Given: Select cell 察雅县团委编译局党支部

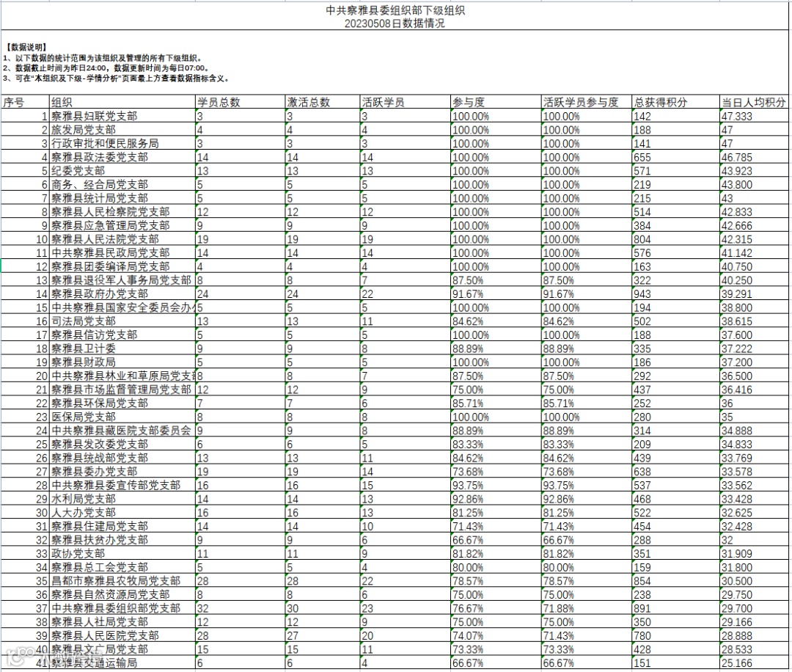Looking at the screenshot, I should (x=122, y=266).
